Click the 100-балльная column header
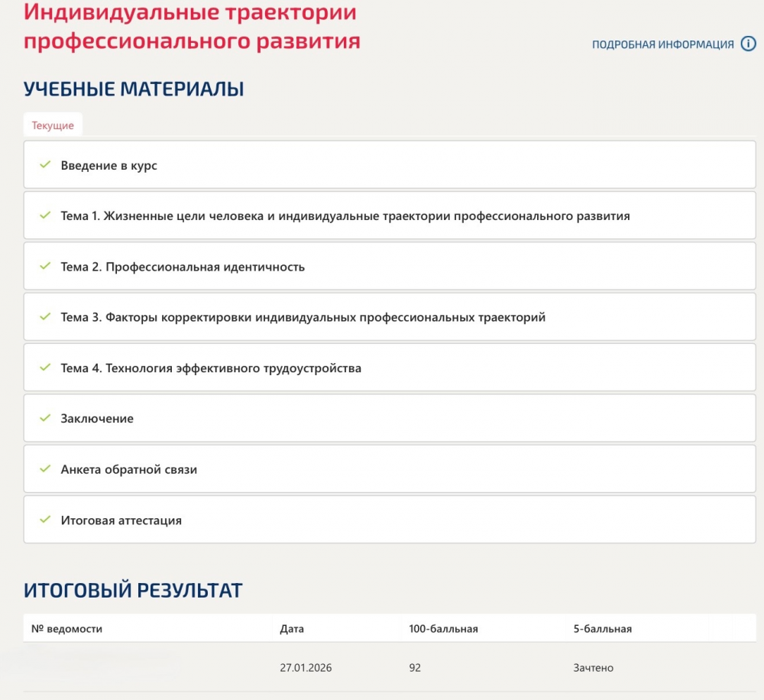The height and width of the screenshot is (700, 764). (x=443, y=629)
